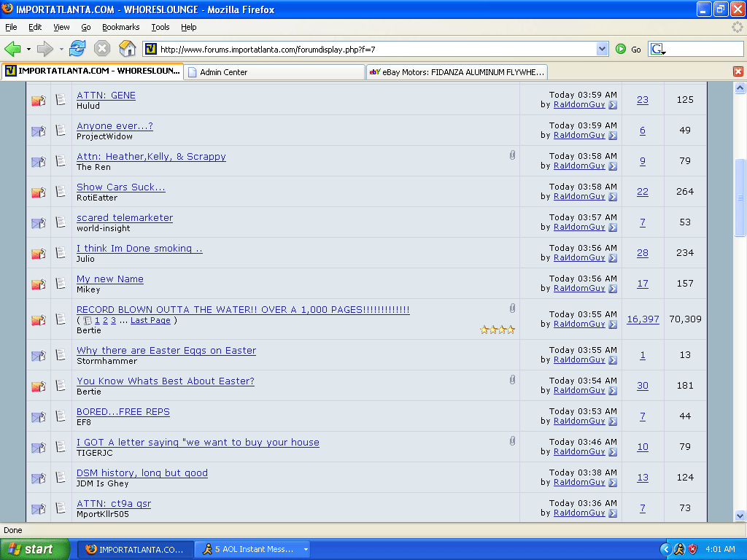Click 'Last Page' link in record thread
This screenshot has height=560, width=747.
coord(150,320)
